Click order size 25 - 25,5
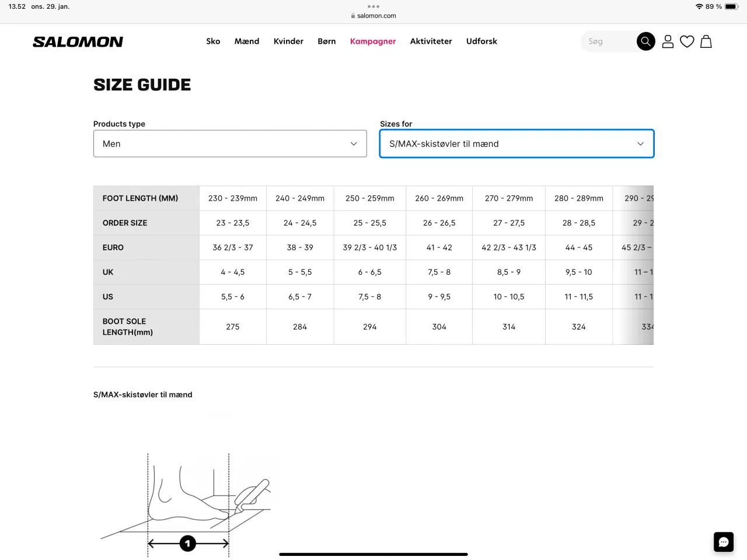The height and width of the screenshot is (560, 747). point(370,223)
